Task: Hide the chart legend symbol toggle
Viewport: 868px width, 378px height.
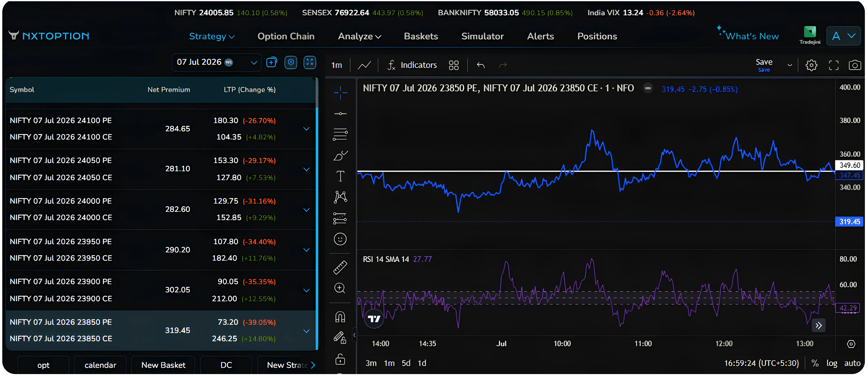Action: tap(648, 88)
